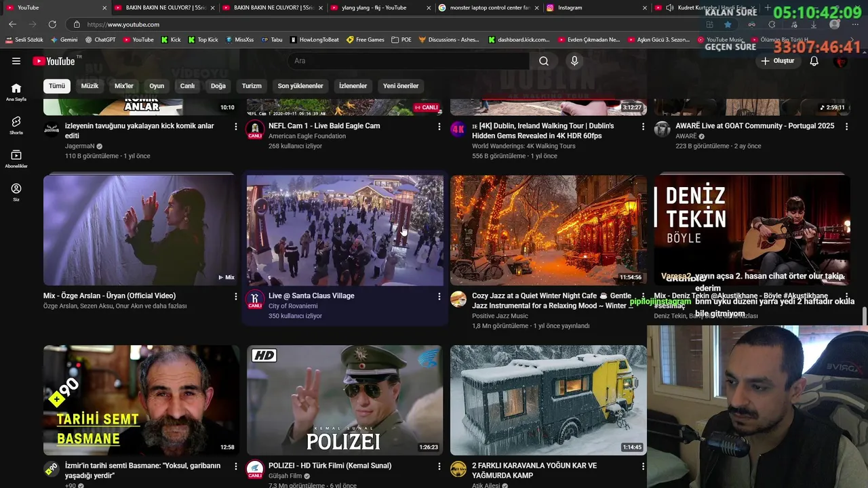Open Atik Ailesi channel avatar
Image resolution: width=868 pixels, height=488 pixels.
[x=458, y=470]
